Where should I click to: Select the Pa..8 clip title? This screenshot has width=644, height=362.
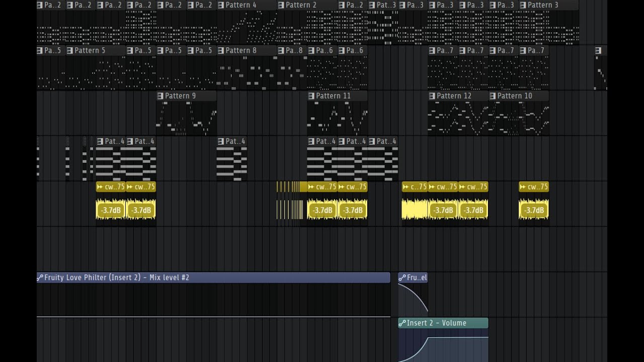294,51
